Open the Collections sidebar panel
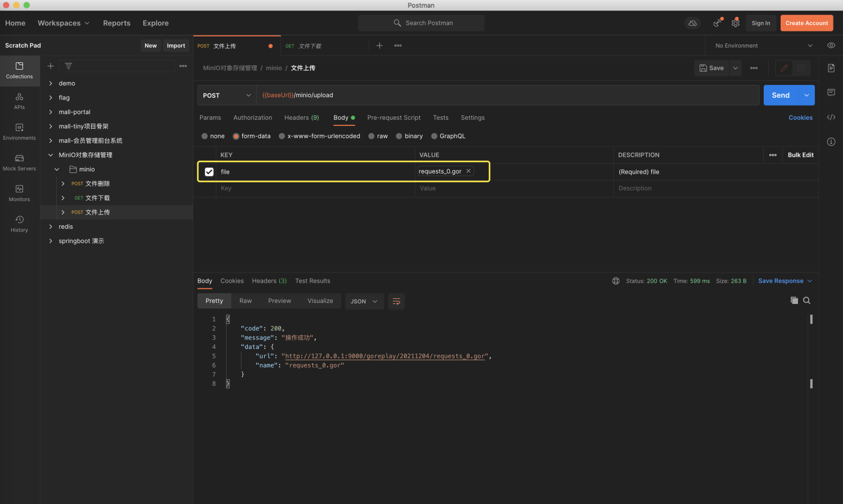 pos(20,70)
